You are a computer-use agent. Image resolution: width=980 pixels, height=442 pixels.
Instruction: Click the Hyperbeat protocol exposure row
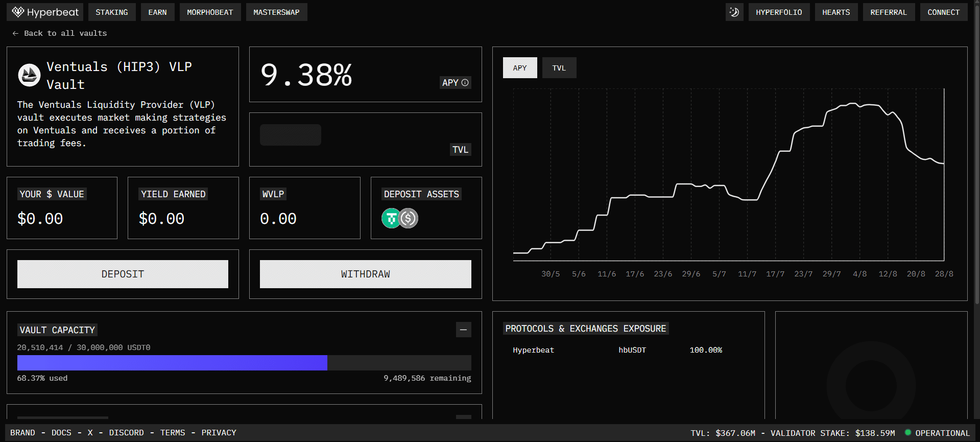tap(533, 350)
